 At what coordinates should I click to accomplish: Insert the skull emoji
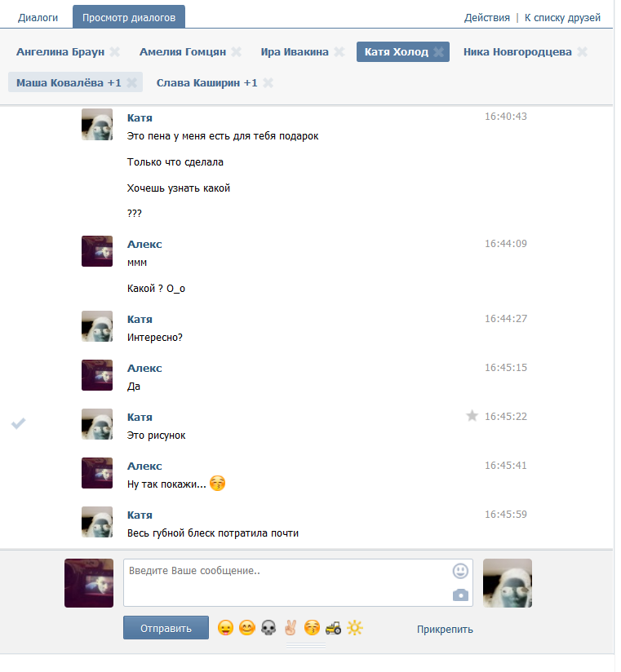[x=269, y=628]
